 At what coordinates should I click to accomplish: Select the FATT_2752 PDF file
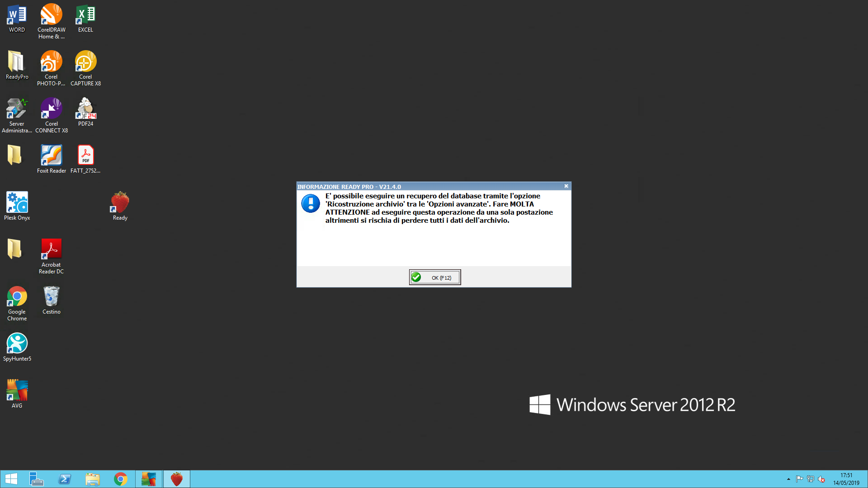(85, 159)
